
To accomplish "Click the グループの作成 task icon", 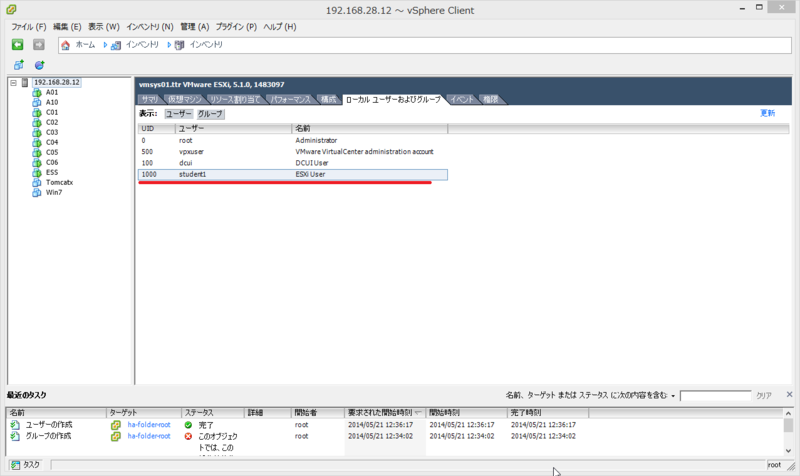I will (x=15, y=436).
